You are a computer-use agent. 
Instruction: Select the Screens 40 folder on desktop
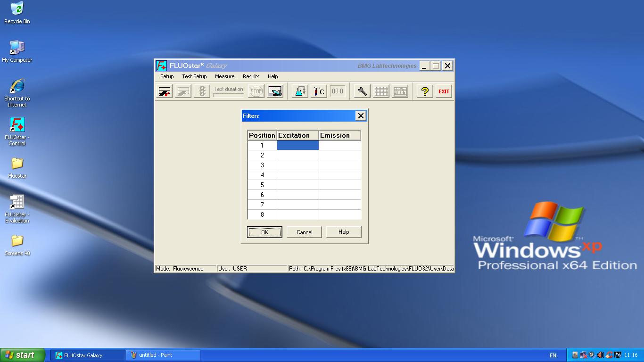(x=17, y=245)
